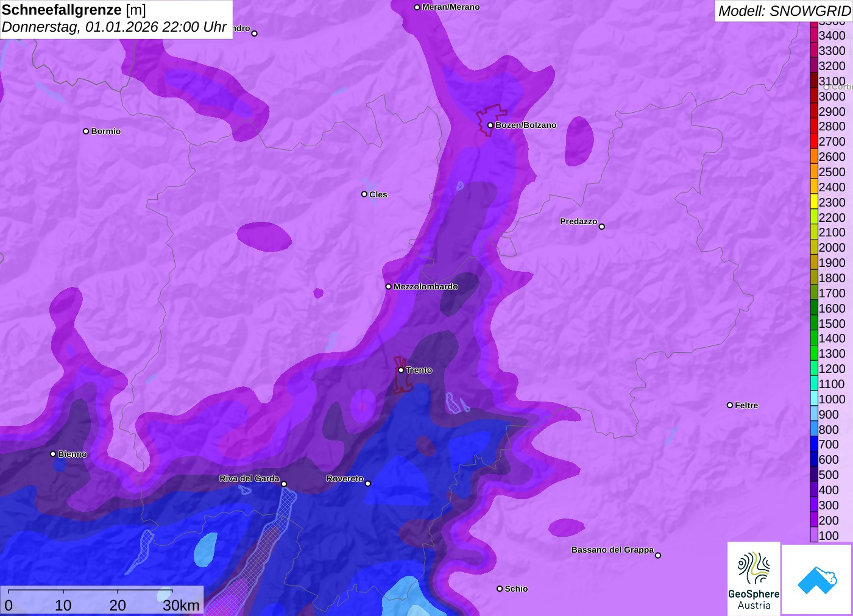Click the scale bar '20' label
The width and height of the screenshot is (853, 616).
click(x=118, y=605)
